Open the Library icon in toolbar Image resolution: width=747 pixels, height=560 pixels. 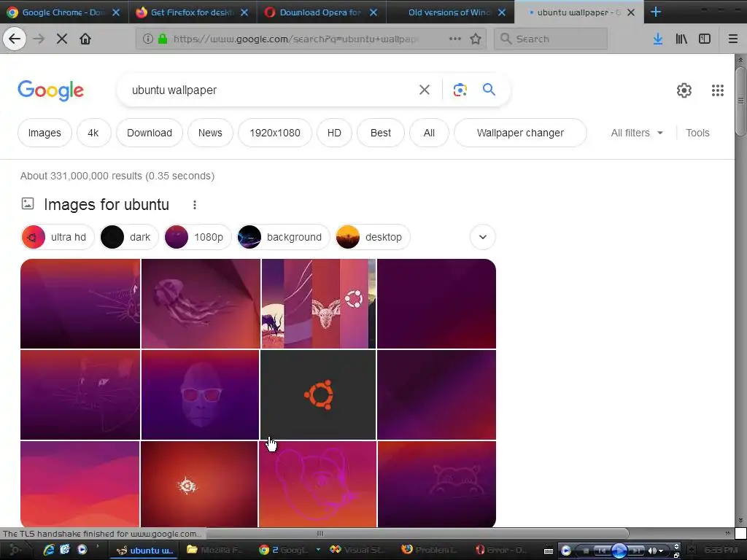point(681,39)
